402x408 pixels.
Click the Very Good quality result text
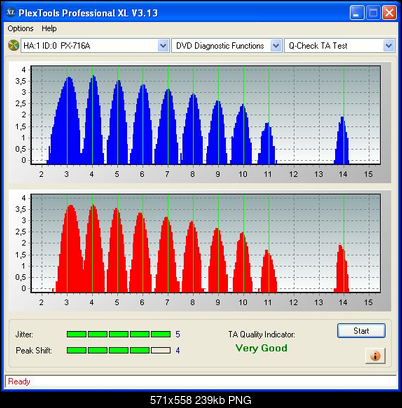coord(261,348)
